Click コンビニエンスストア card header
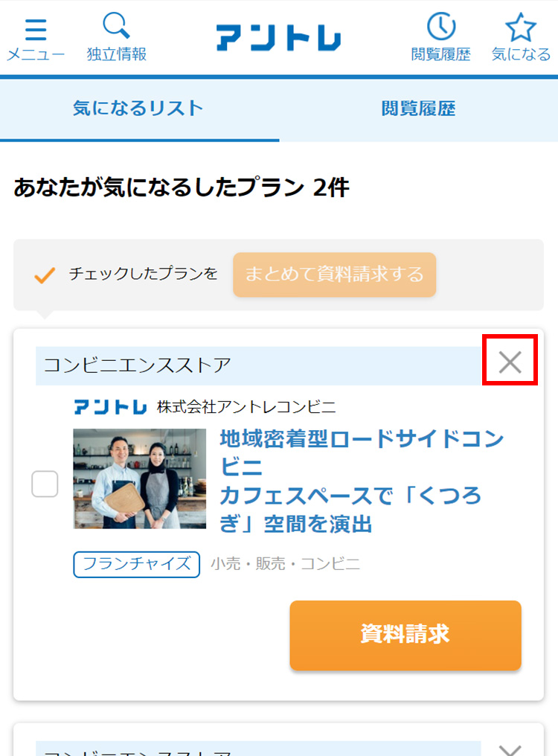Viewport: 558px width, 756px height. (x=258, y=365)
